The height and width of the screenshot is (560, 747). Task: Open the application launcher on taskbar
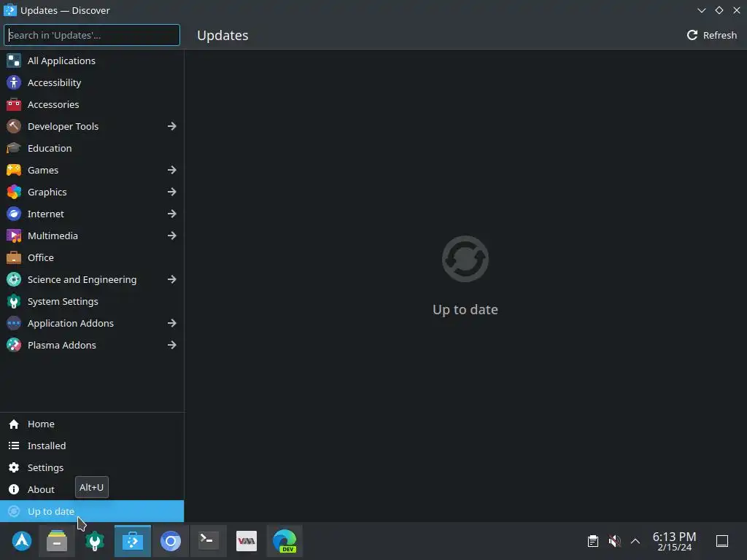(x=22, y=541)
